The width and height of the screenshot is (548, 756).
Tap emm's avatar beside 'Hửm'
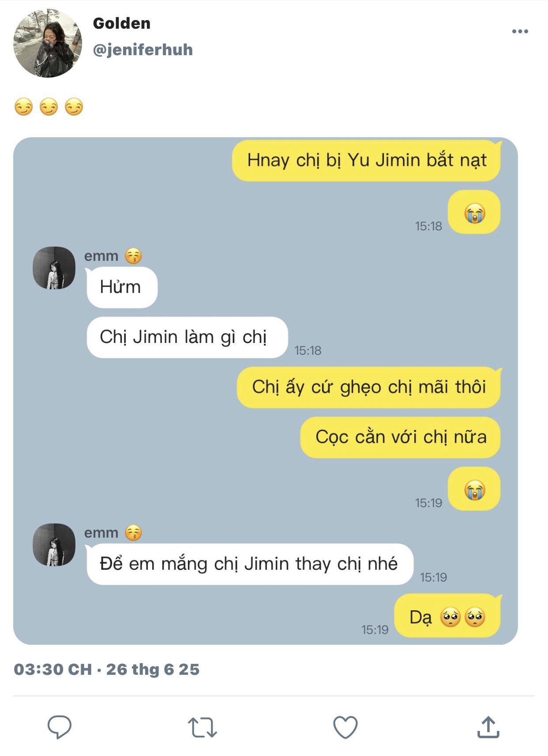click(x=54, y=268)
